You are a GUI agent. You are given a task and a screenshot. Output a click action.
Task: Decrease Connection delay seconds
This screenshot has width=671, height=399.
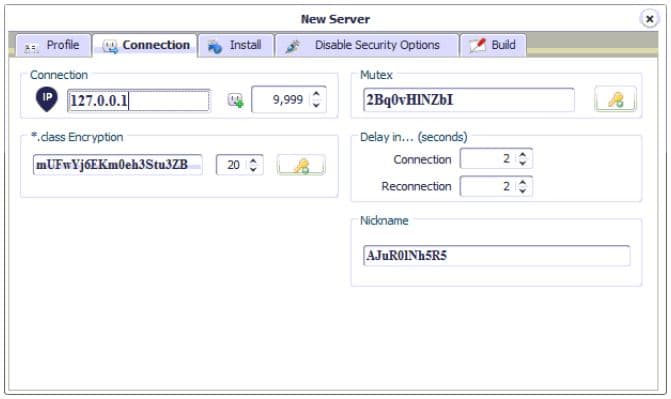point(523,163)
